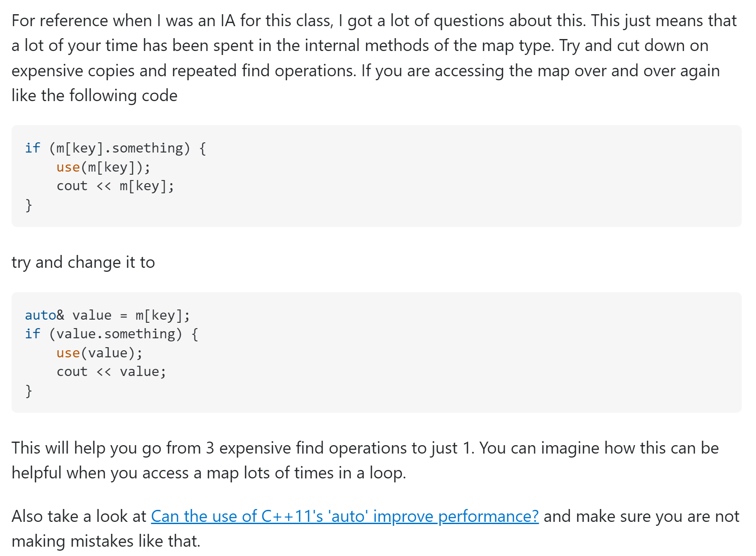Screen dimensions: 756x556
Task: Click the "if (value.something) {" code line
Action: (x=111, y=334)
